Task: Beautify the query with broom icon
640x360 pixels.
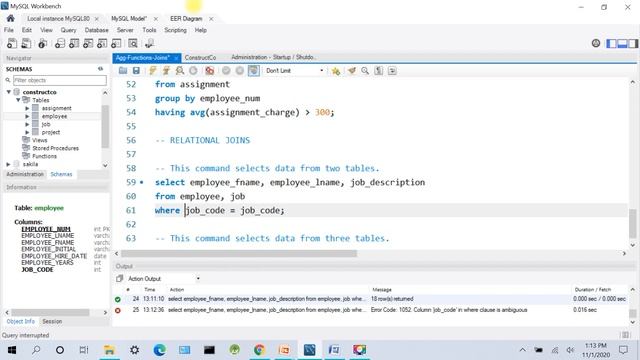Action: click(x=351, y=71)
